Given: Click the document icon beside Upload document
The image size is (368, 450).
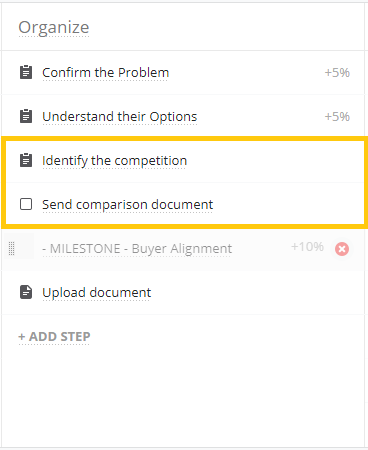Looking at the screenshot, I should 26,292.
